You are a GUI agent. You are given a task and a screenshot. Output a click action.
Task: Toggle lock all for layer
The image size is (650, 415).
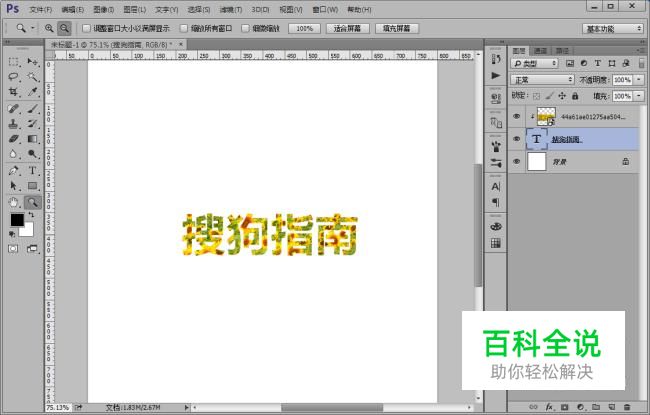575,96
